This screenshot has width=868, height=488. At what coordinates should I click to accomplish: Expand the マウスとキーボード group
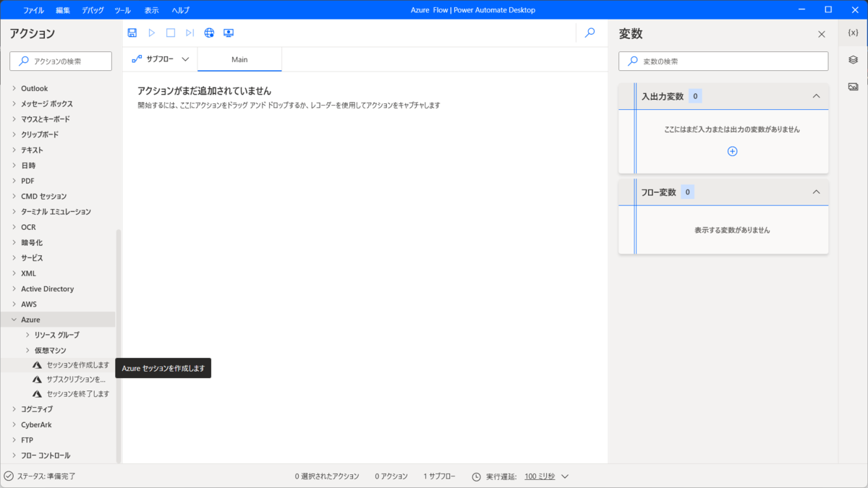click(x=14, y=119)
